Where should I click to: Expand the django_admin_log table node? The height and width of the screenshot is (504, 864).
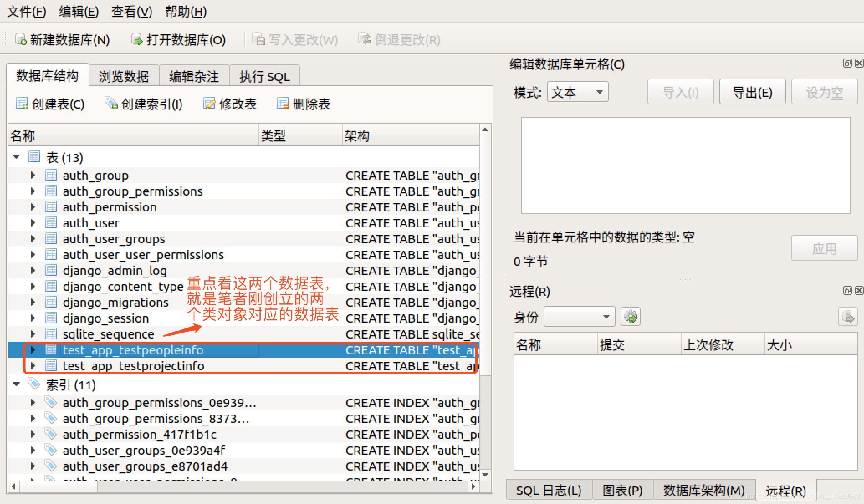point(33,270)
